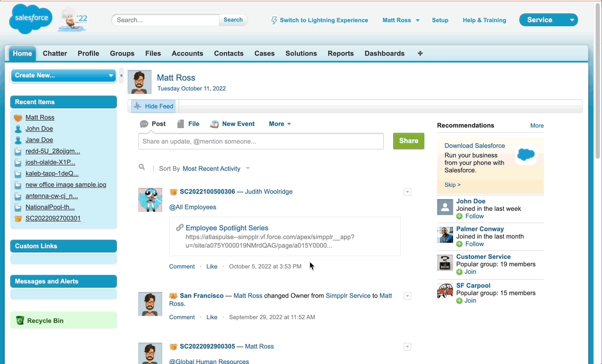Open the Employee Spotlight Series link

click(x=227, y=228)
